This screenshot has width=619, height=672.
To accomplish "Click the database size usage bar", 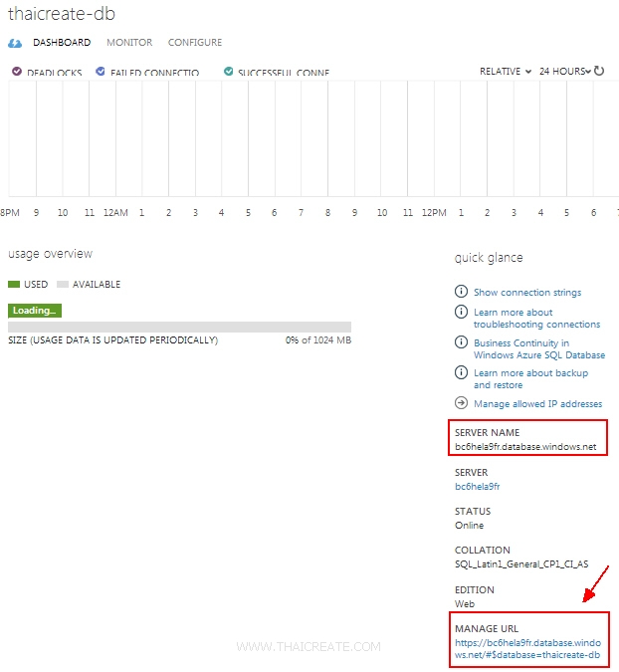I will pyautogui.click(x=179, y=327).
